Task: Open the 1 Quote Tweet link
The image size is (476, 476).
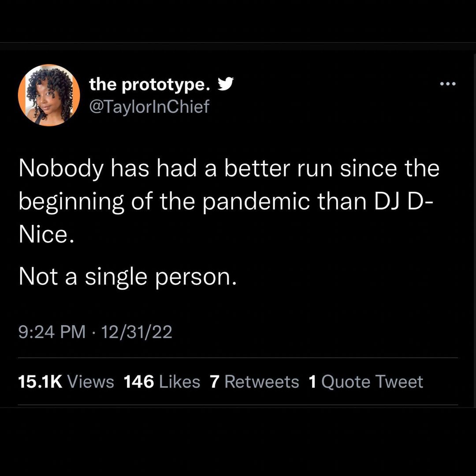Action: [366, 382]
